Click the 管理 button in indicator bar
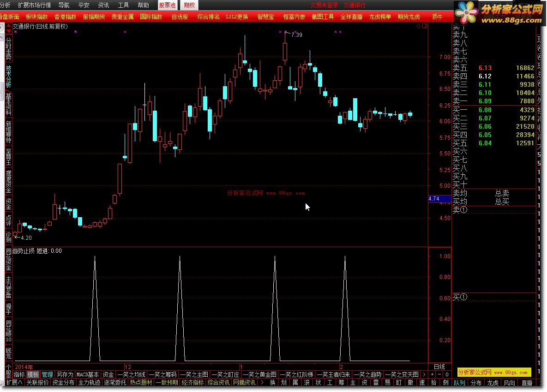This screenshot has width=547, height=392. click(47, 374)
